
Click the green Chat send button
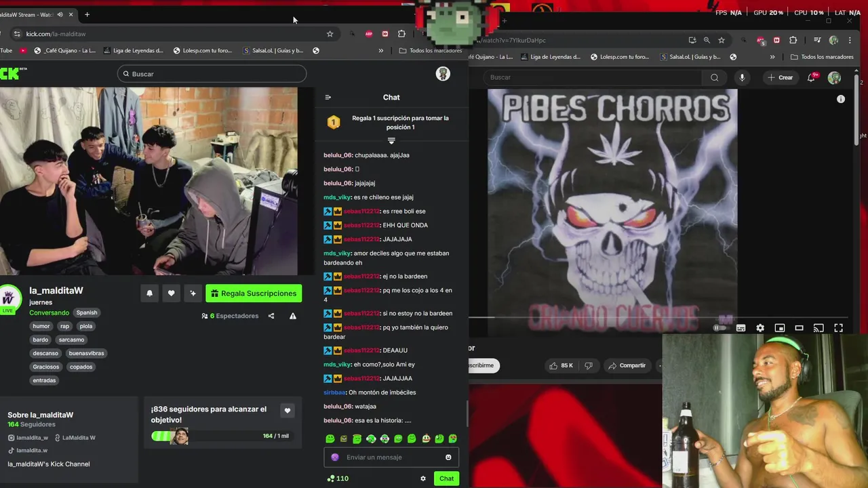446,479
